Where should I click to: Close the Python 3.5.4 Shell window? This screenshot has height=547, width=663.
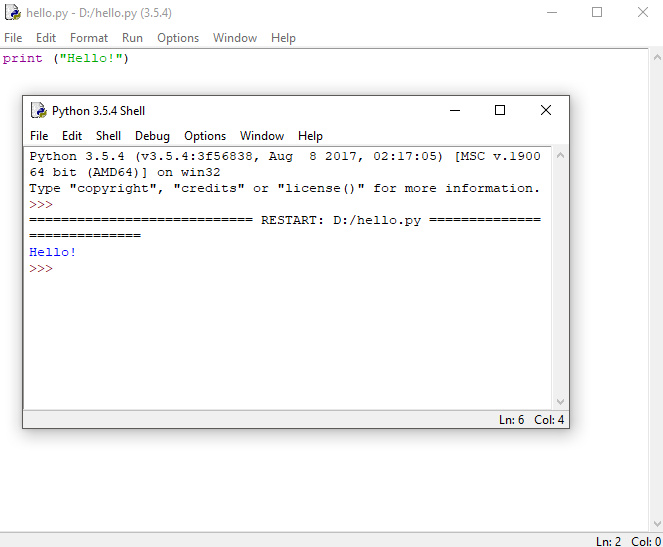(x=545, y=110)
